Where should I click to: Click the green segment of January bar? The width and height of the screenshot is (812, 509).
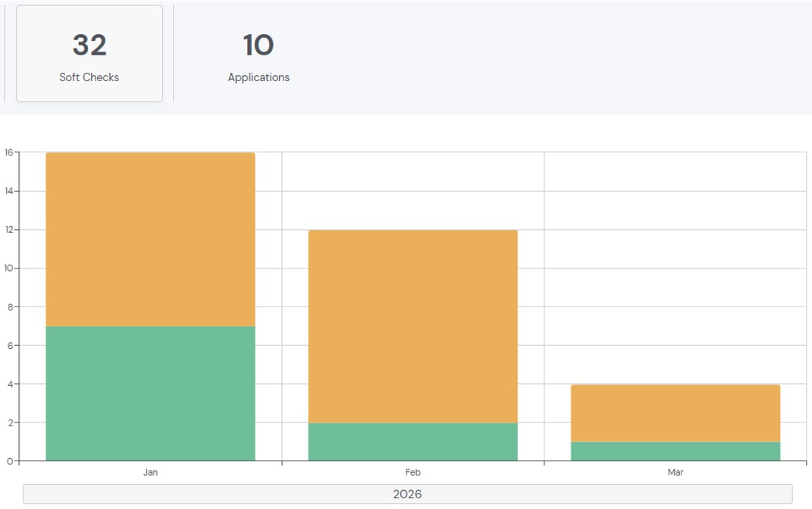(x=150, y=393)
